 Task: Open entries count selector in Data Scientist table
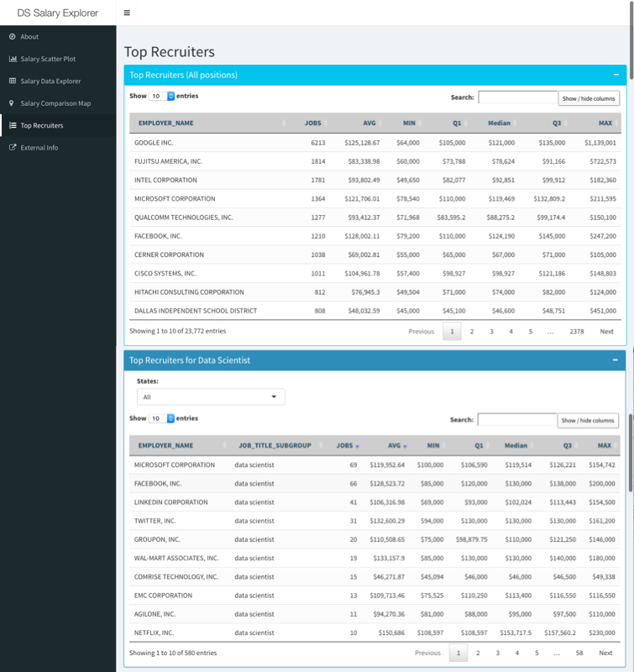point(161,418)
